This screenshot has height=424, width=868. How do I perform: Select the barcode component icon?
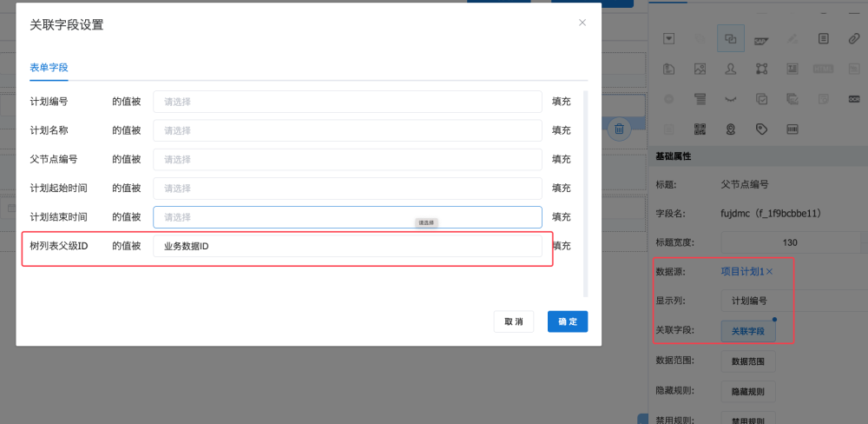792,129
